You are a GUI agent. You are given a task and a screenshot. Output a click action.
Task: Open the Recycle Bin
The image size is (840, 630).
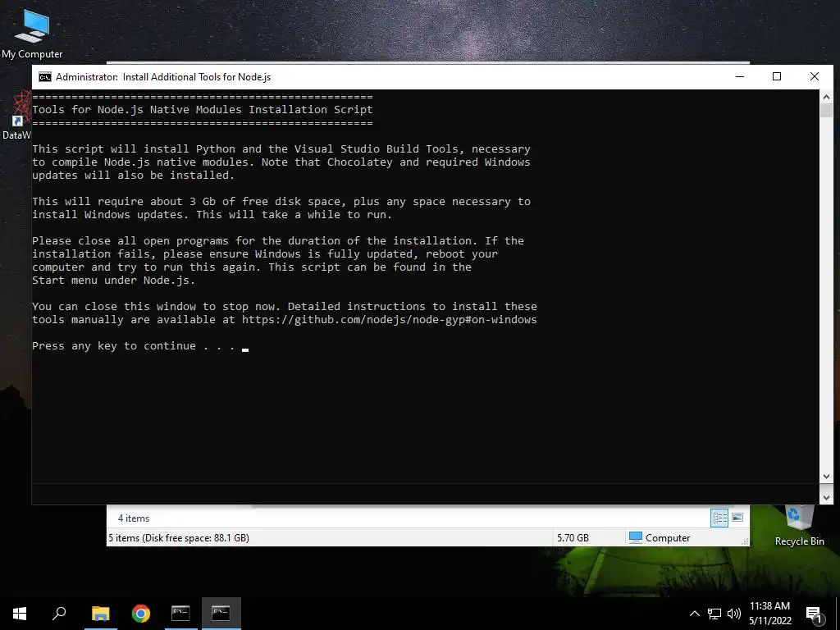(799, 526)
